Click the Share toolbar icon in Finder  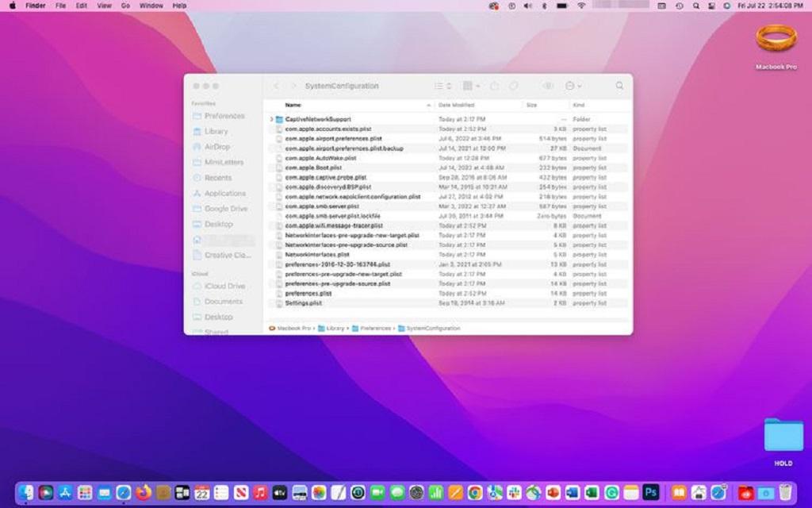(x=495, y=86)
